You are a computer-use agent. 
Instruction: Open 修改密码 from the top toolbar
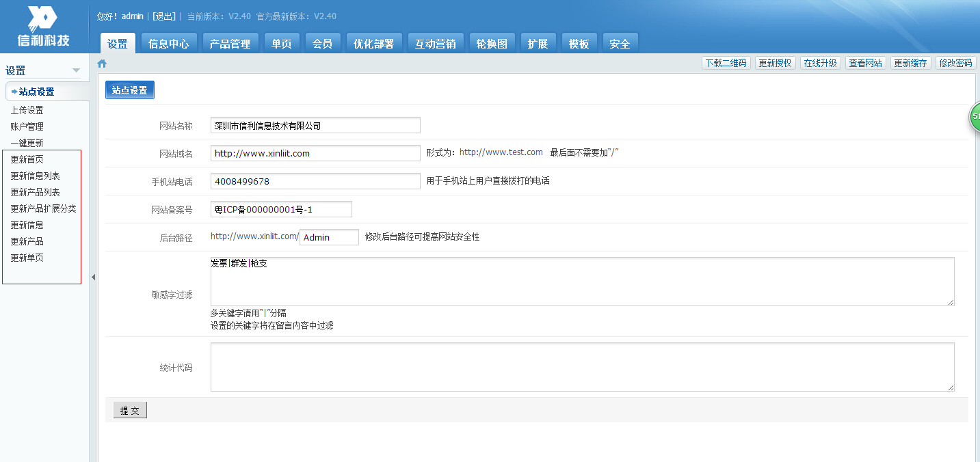click(955, 63)
